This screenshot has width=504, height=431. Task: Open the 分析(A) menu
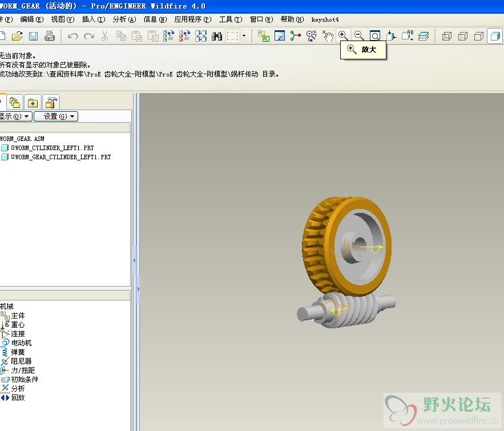(x=124, y=19)
